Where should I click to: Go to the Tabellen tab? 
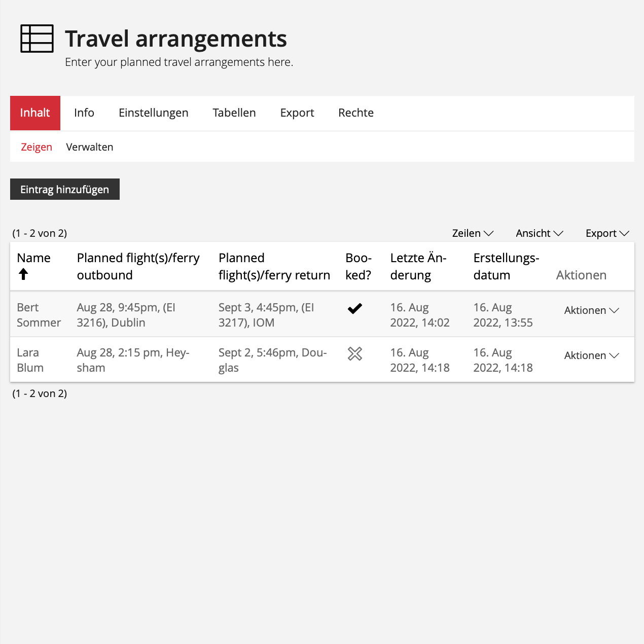(234, 113)
